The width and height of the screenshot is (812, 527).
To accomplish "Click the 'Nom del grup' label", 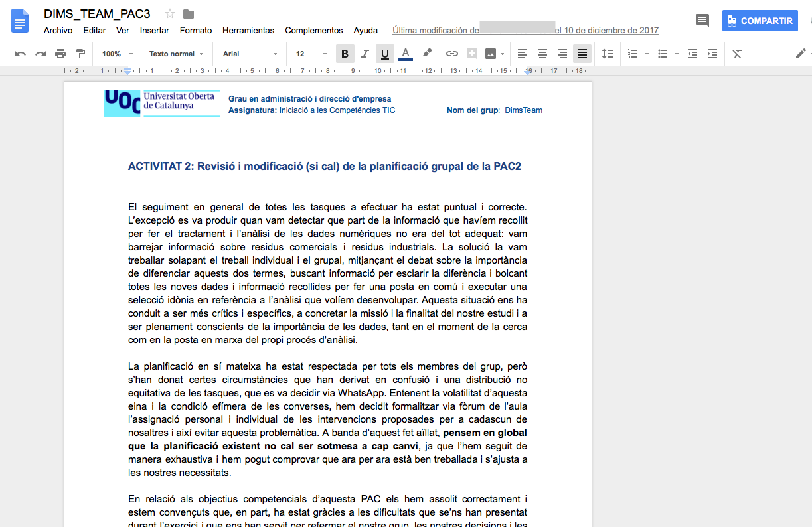I will [473, 110].
